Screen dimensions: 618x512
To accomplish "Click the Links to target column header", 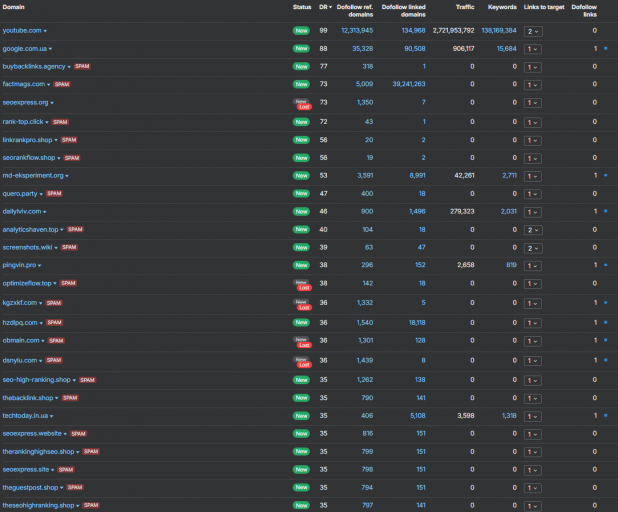I will tap(544, 7).
